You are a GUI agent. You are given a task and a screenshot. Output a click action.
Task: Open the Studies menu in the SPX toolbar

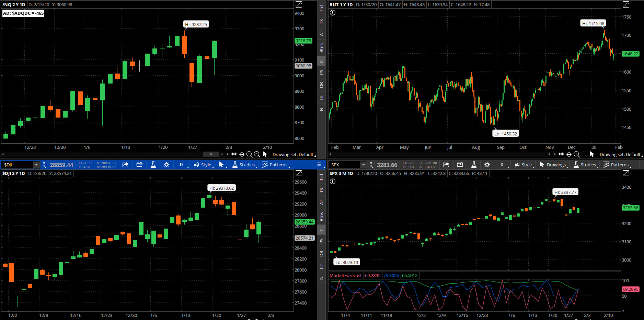[x=585, y=165]
